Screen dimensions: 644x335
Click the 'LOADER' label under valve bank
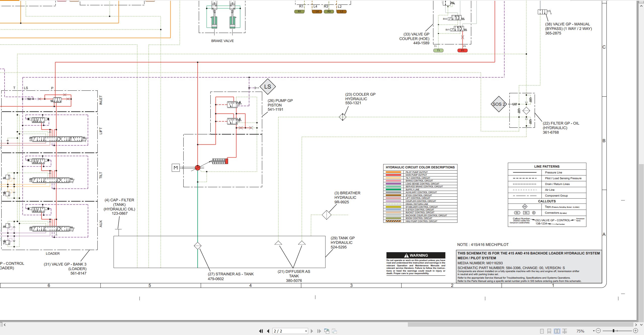(53, 253)
